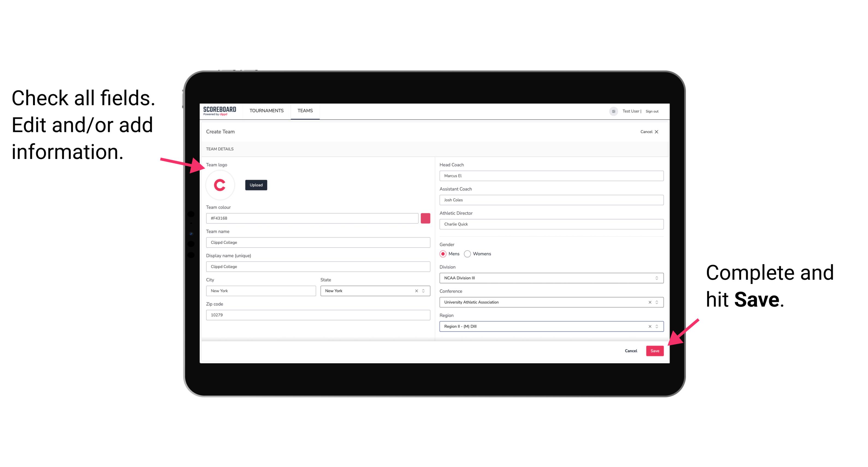Click the Save button to submit team form
The height and width of the screenshot is (467, 868).
coord(655,350)
